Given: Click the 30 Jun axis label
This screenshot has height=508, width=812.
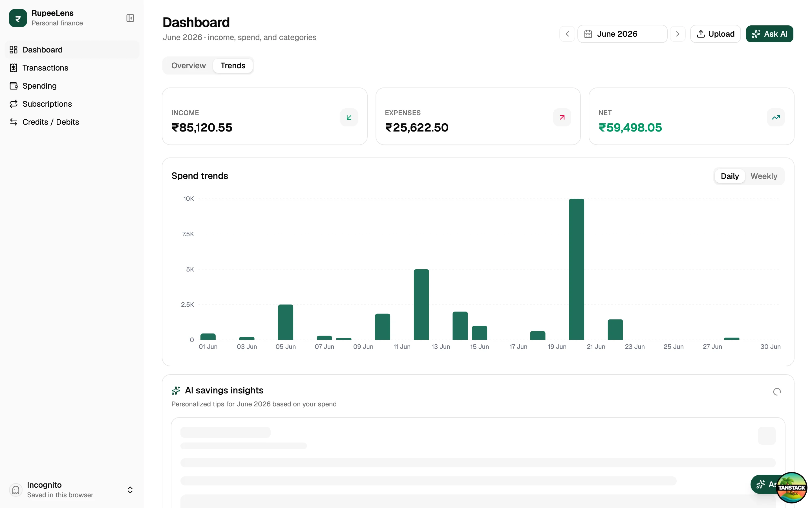Looking at the screenshot, I should (x=770, y=346).
